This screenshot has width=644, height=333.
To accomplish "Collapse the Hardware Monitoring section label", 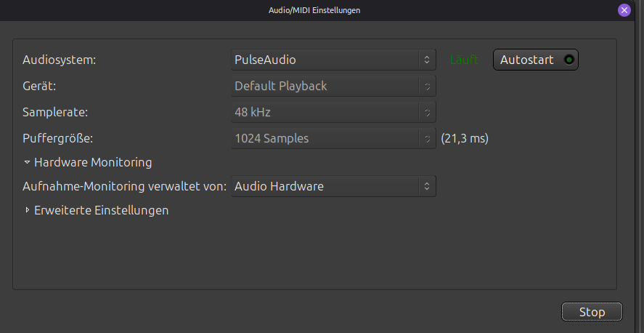I will point(92,162).
